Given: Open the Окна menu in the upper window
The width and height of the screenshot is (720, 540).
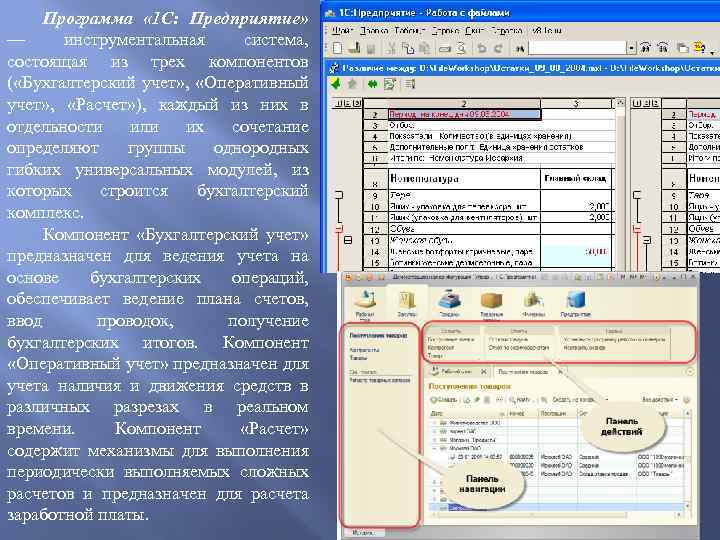Looking at the screenshot, I should [x=475, y=31].
